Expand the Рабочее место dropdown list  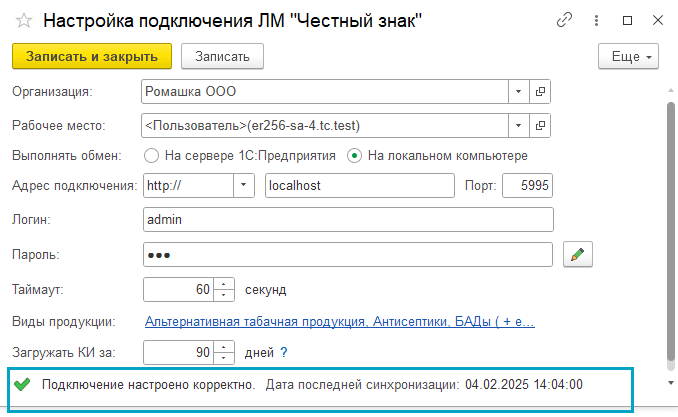(x=518, y=126)
